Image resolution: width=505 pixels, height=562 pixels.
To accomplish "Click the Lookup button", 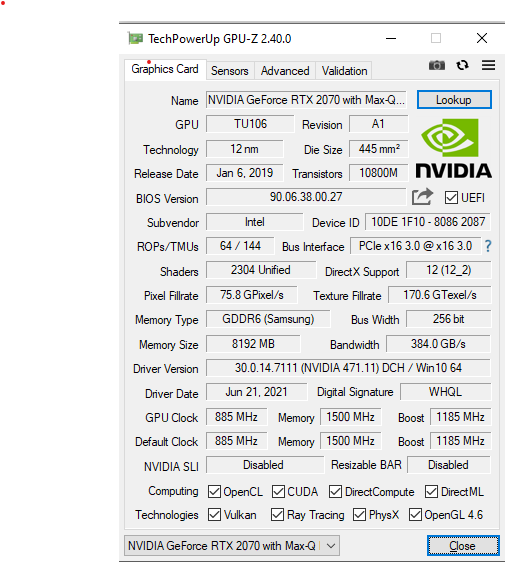I will coord(454,100).
